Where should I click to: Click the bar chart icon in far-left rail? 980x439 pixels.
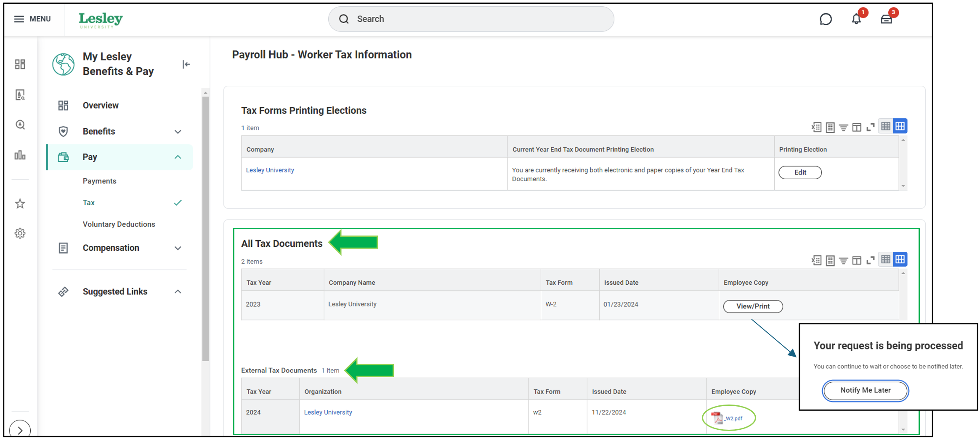[20, 155]
